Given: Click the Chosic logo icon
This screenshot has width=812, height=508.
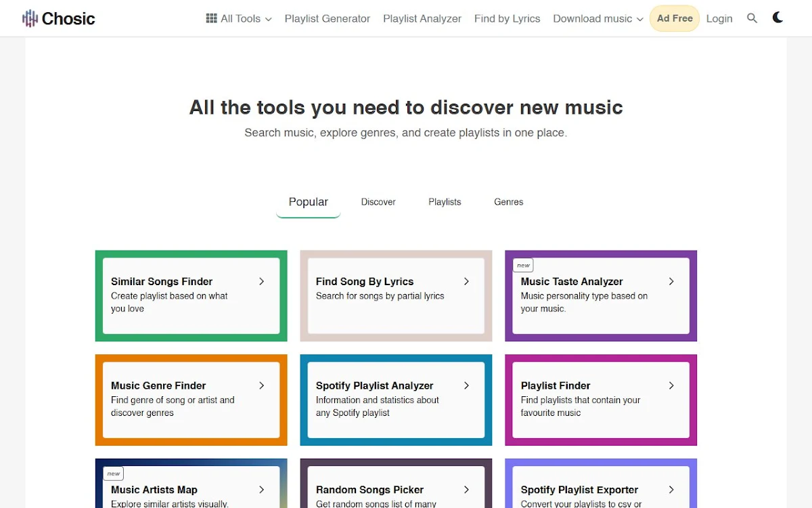Looking at the screenshot, I should [30, 18].
